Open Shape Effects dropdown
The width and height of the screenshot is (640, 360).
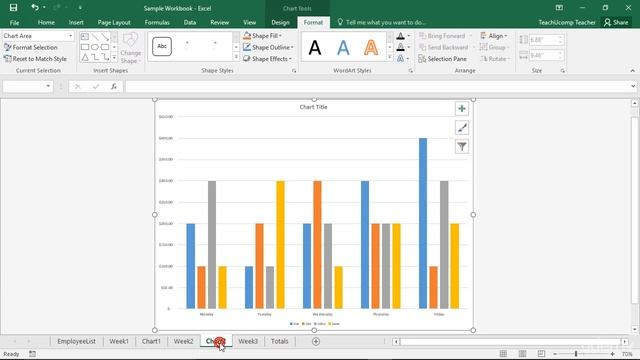(267, 59)
